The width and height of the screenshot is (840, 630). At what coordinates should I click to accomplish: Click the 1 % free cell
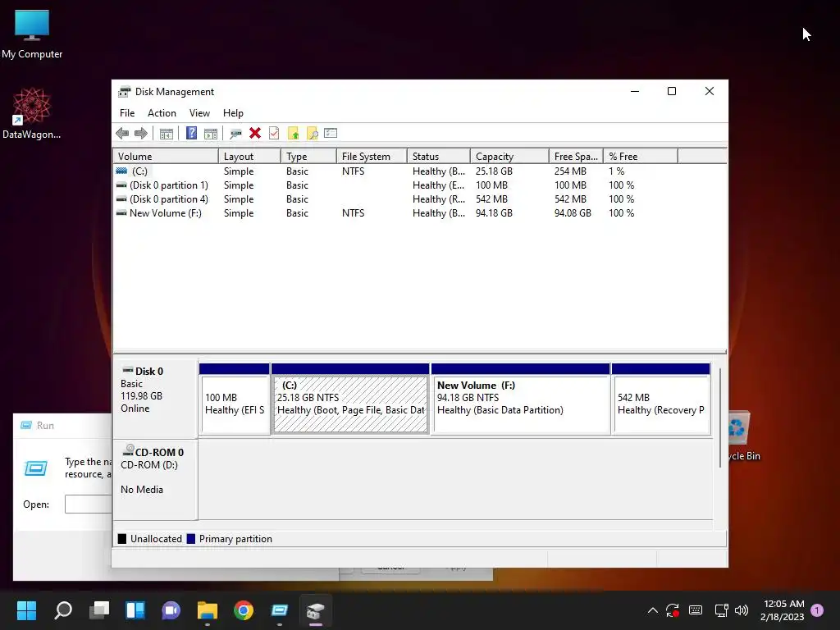(x=617, y=171)
